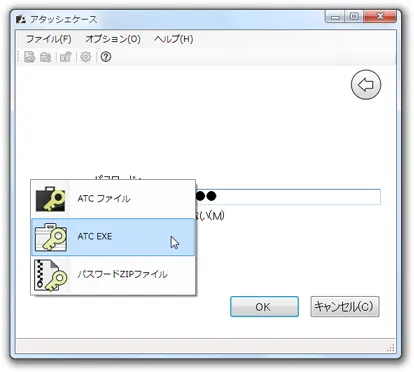Close the アタッシェケース window
The height and width of the screenshot is (372, 414).
(x=380, y=16)
